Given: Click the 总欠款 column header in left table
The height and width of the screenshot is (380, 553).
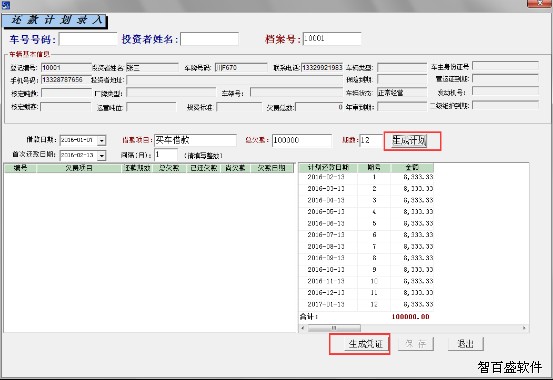Looking at the screenshot, I should coord(169,168).
